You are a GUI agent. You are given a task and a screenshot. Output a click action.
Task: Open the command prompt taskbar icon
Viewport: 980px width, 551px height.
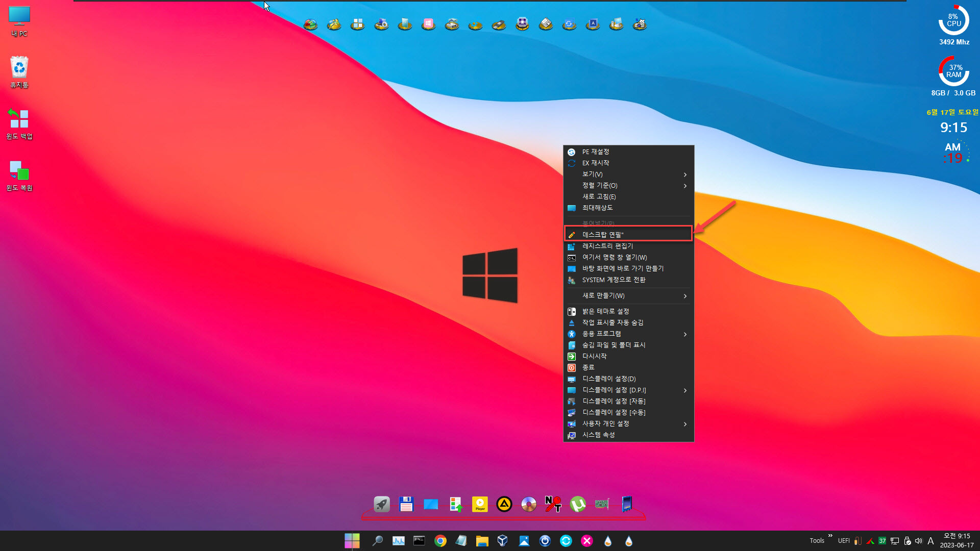[419, 541]
